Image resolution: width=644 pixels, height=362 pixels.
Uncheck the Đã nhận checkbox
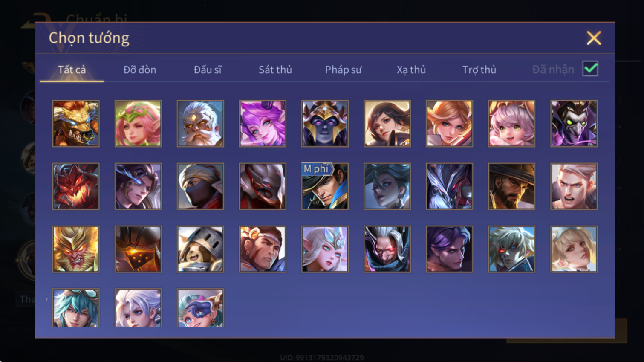click(590, 69)
